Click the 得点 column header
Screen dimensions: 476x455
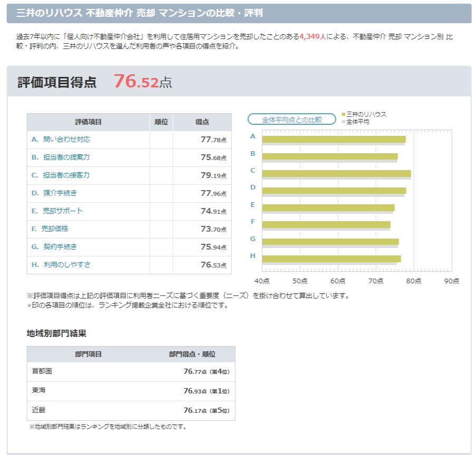pos(202,122)
